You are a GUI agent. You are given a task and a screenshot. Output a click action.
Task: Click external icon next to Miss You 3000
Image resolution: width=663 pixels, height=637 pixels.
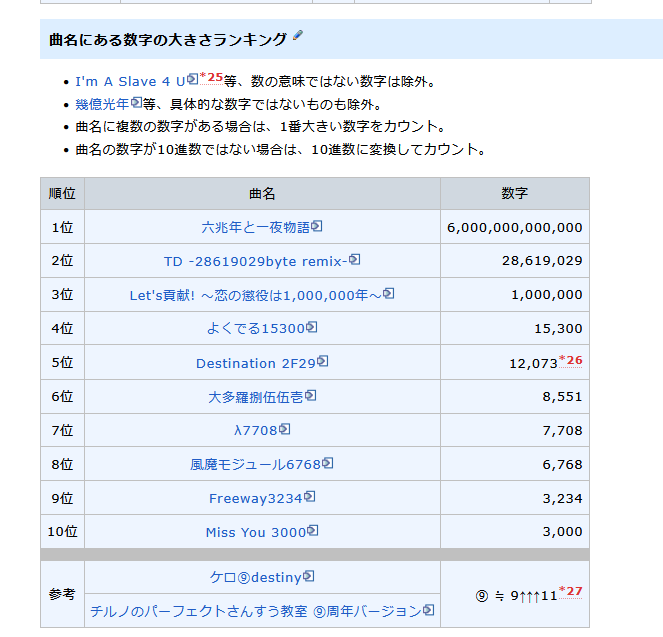pos(312,530)
